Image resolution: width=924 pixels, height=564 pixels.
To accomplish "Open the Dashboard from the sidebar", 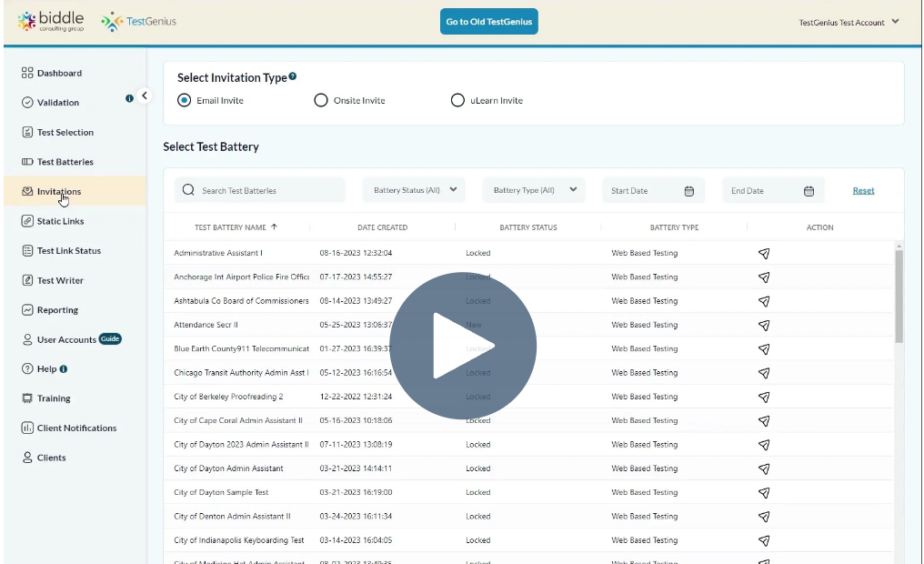I will click(x=55, y=73).
